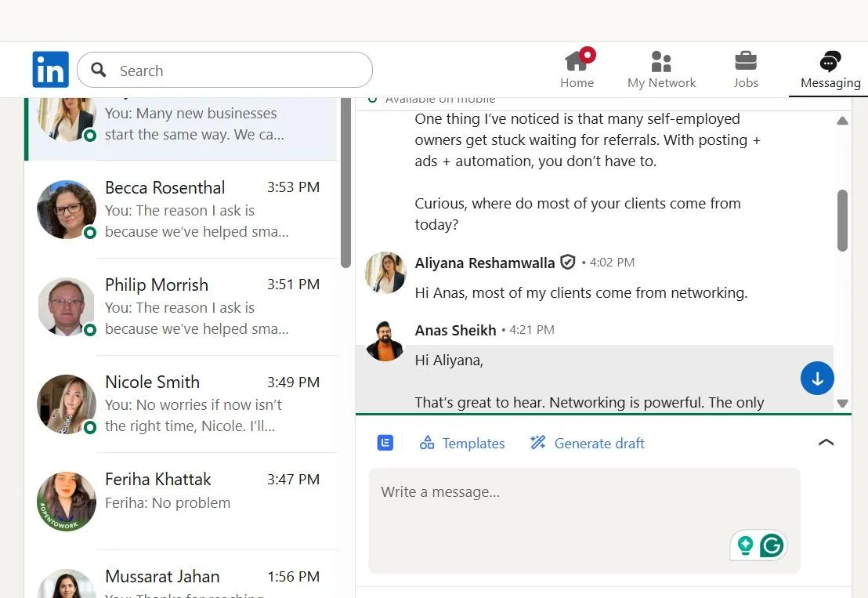The height and width of the screenshot is (598, 868).
Task: Click the blue extension panel icon
Action: (x=385, y=443)
